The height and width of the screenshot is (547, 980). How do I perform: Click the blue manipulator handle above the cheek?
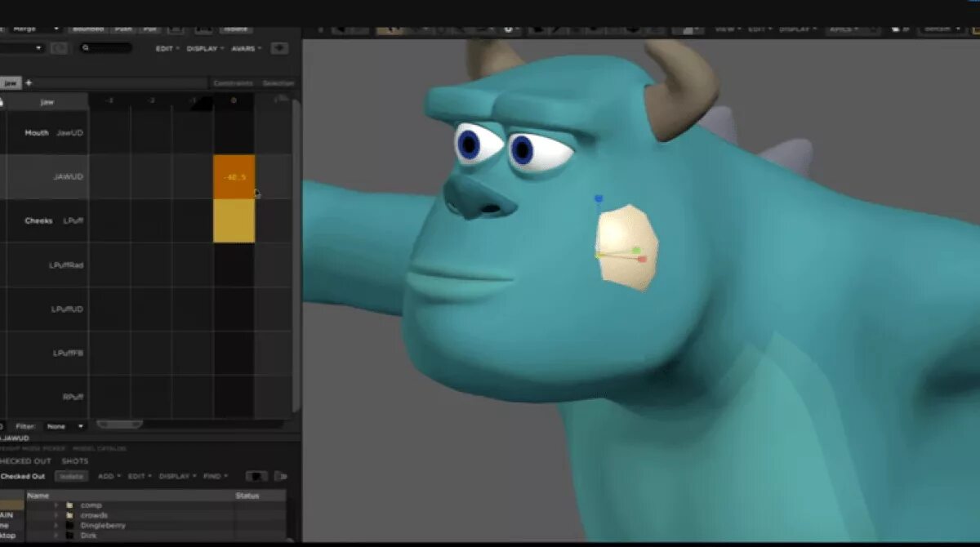click(599, 198)
